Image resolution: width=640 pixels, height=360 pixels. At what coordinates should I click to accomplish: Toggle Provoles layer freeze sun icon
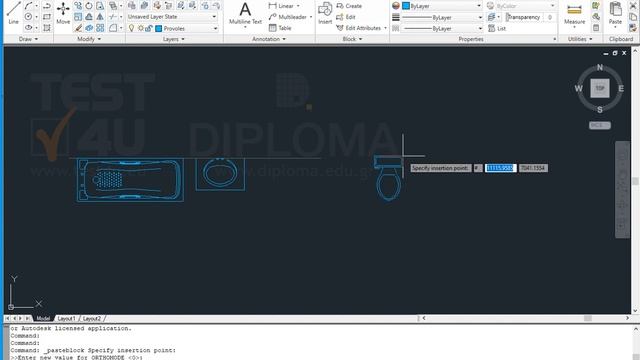click(x=141, y=28)
